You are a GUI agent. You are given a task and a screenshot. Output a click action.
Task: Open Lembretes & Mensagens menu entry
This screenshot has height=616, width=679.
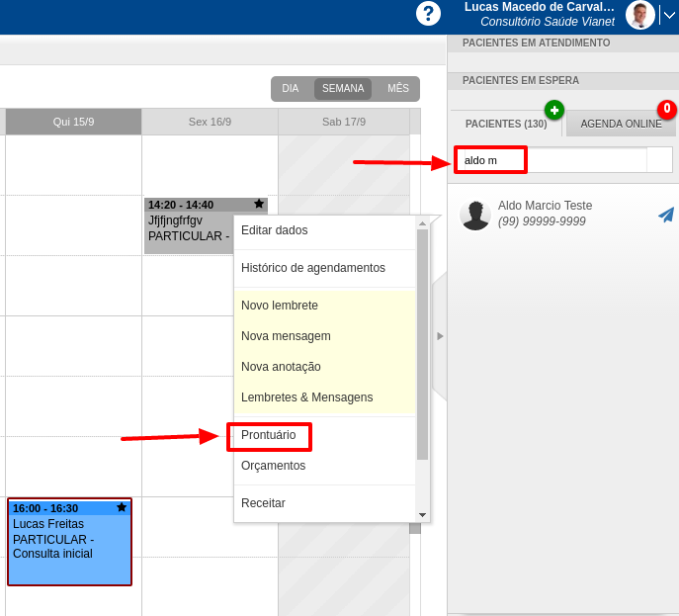[x=325, y=397]
